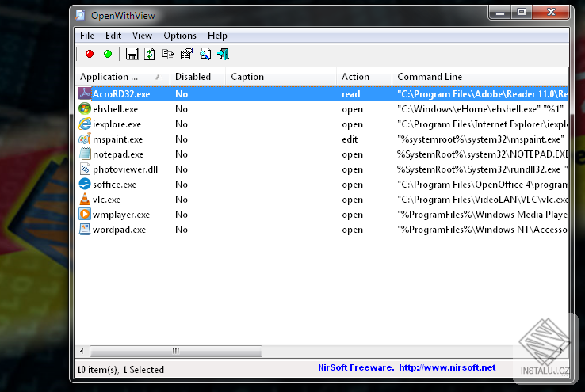This screenshot has height=392, width=585.
Task: Click the vlc.exe traffic cone icon
Action: click(85, 199)
